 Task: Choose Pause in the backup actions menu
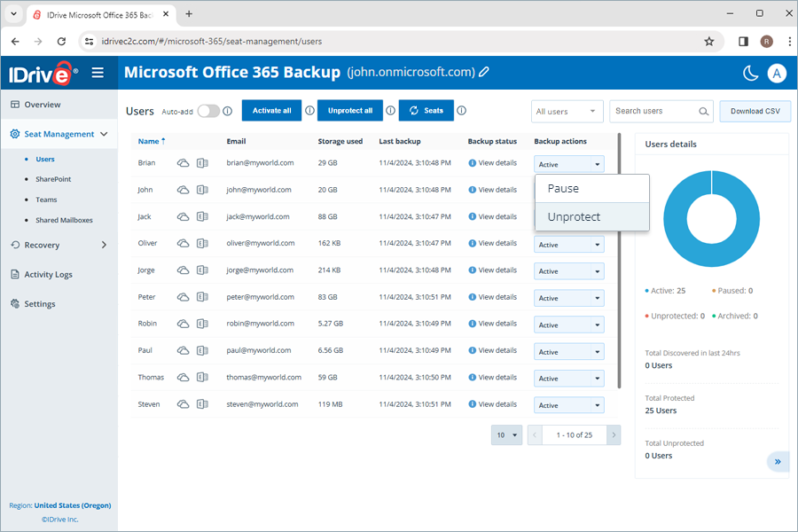point(563,189)
